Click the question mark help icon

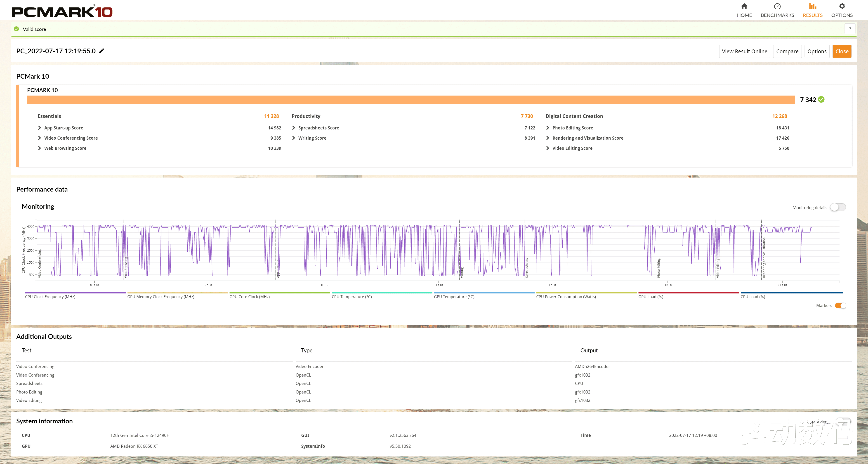850,29
